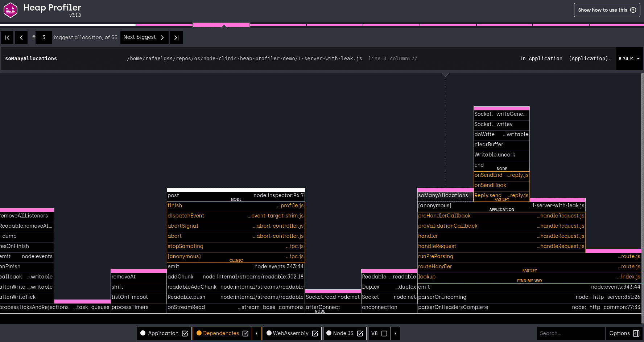This screenshot has width=644, height=342.
Task: Click the white dot icon on the Application filter
Action: pyautogui.click(x=143, y=333)
